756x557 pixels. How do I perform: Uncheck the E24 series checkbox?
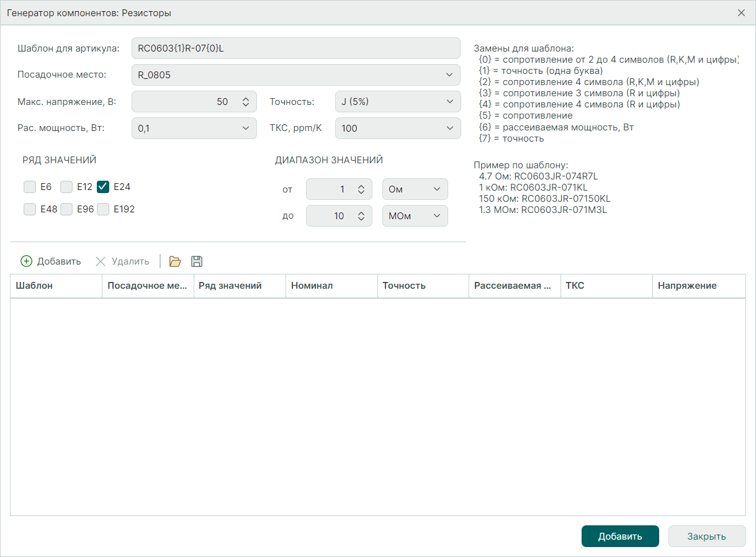click(x=103, y=186)
